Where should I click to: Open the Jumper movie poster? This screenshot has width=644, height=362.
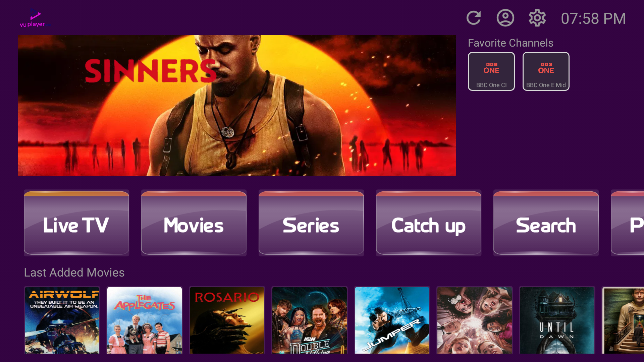tap(392, 320)
